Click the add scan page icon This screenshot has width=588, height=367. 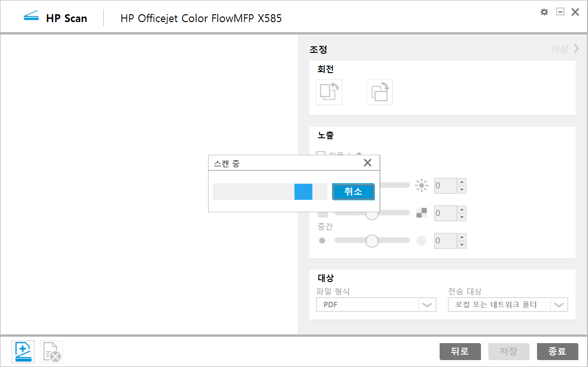click(23, 352)
